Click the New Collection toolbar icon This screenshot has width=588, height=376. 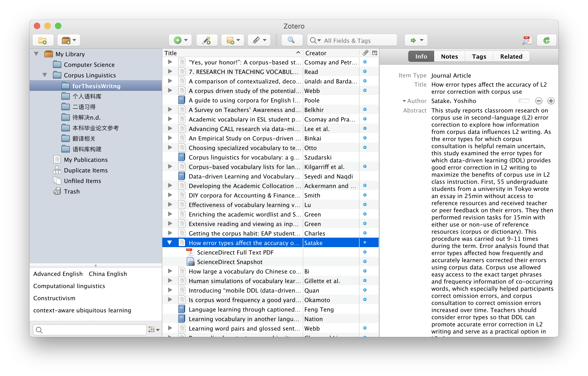(43, 40)
